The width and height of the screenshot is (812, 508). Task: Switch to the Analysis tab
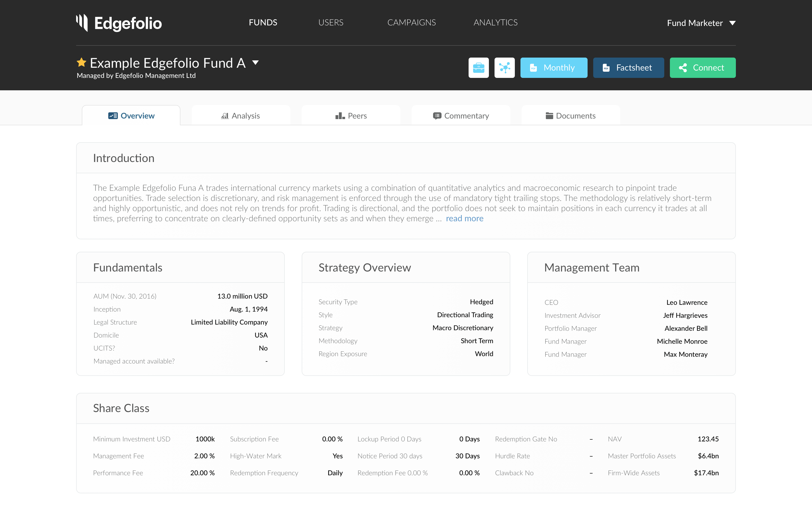pyautogui.click(x=240, y=115)
